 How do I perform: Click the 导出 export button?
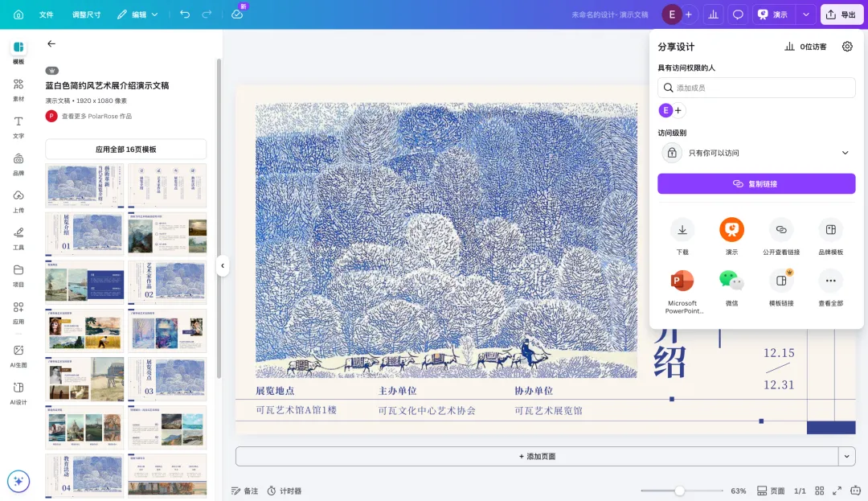tap(841, 14)
